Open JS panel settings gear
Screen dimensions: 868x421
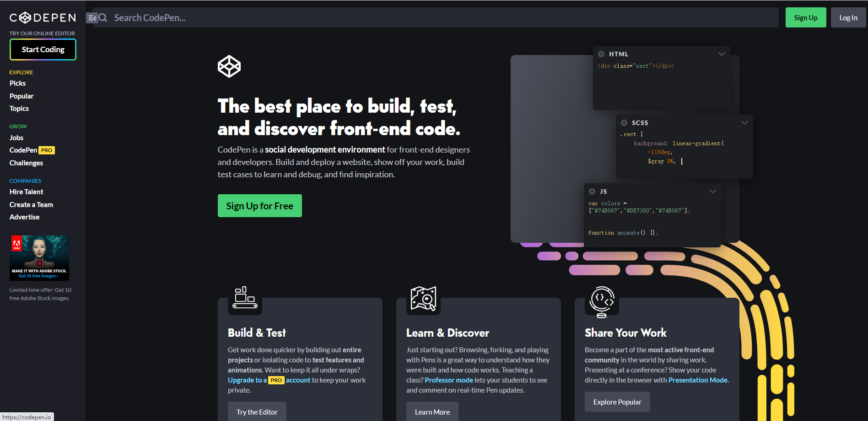pos(592,191)
